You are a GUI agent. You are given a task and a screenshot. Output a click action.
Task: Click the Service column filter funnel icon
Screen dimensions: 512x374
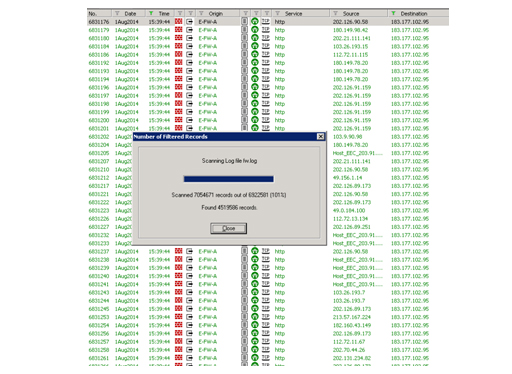277,13
